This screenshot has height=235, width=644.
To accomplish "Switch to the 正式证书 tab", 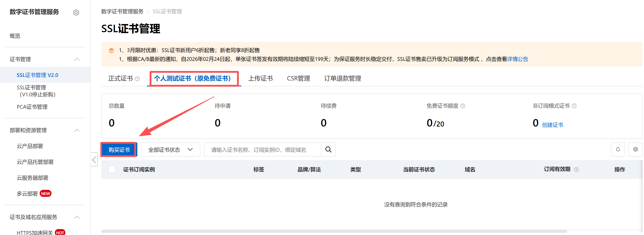I will click(120, 79).
